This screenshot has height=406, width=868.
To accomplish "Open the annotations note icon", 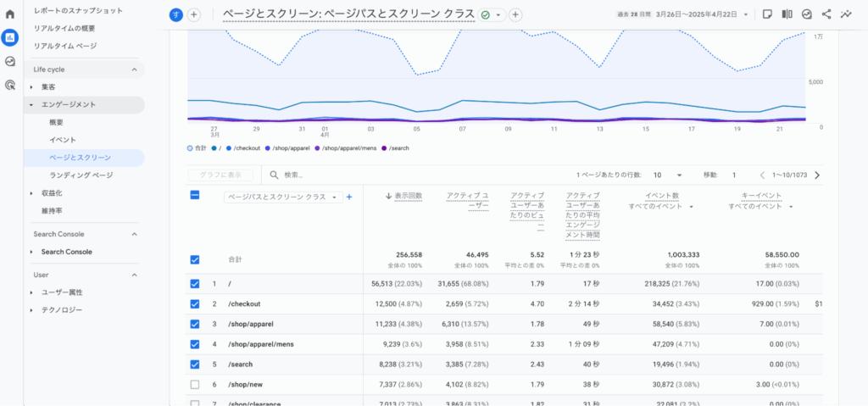I will tap(767, 14).
